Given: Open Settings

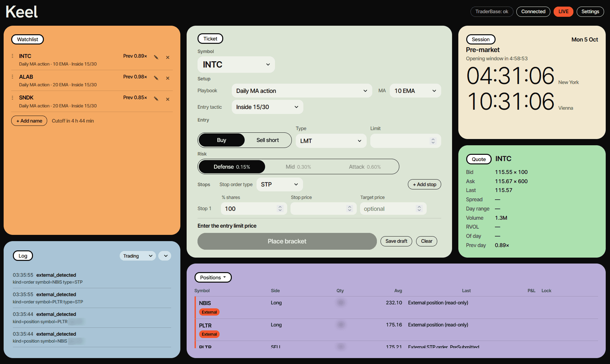Looking at the screenshot, I should point(590,12).
